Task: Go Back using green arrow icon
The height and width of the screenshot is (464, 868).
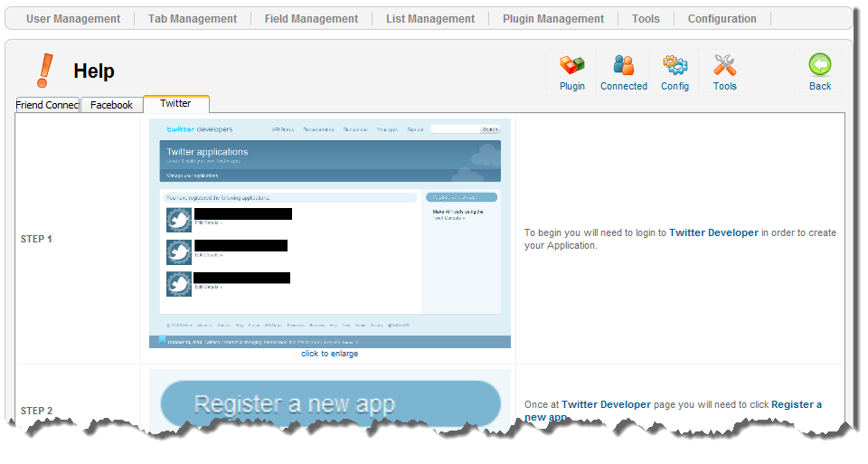Action: 820,72
